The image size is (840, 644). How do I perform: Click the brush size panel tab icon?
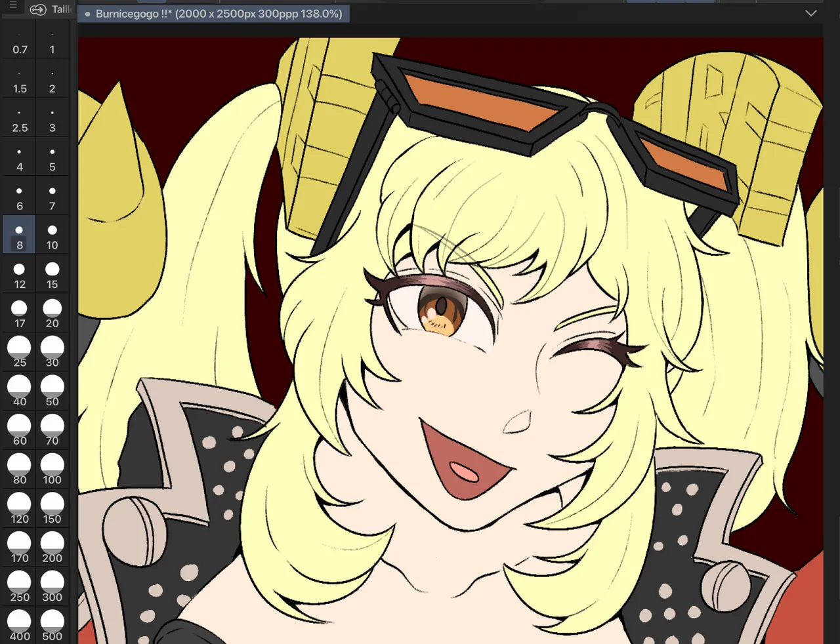(x=38, y=9)
